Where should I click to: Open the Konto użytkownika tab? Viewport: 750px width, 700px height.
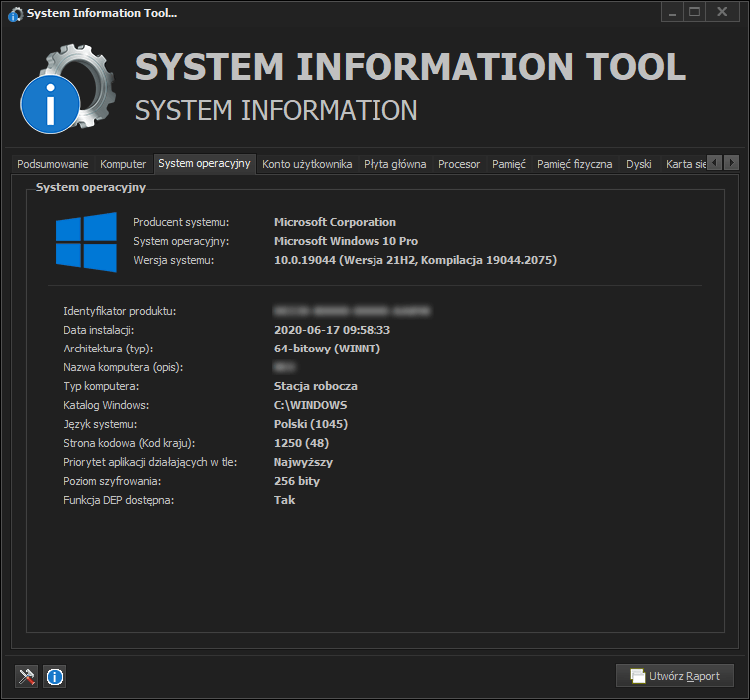307,164
